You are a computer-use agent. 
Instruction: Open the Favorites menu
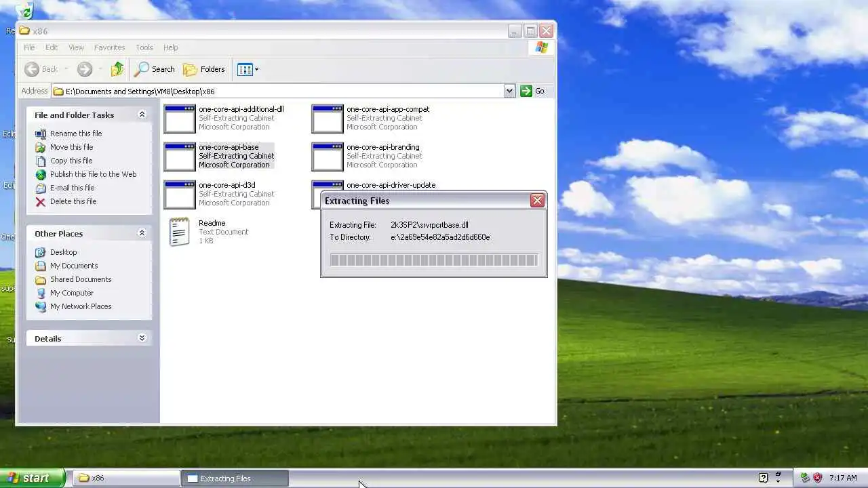point(109,47)
